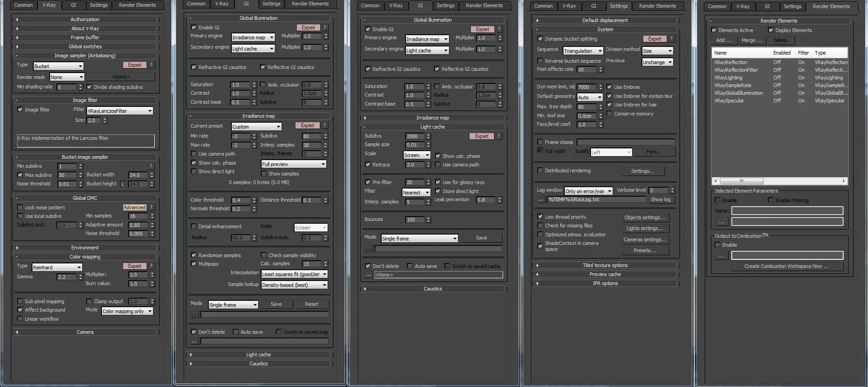Image resolution: width=868 pixels, height=387 pixels.
Task: Open help for Bucket image sampler rollout
Action: pos(151,166)
